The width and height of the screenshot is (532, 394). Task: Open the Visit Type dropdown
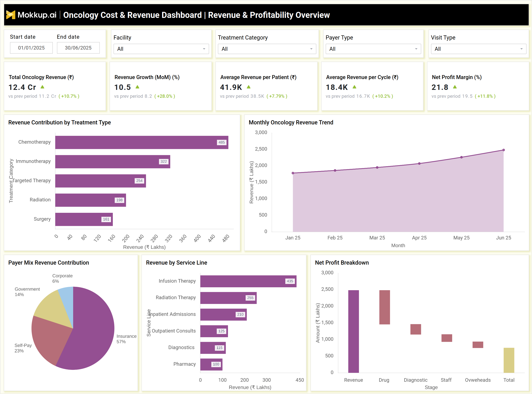click(478, 49)
